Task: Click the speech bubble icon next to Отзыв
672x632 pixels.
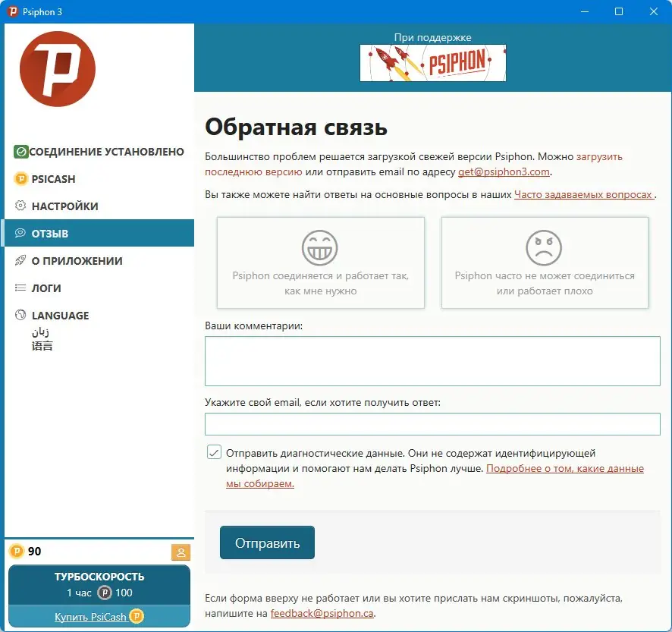Action: pyautogui.click(x=20, y=233)
